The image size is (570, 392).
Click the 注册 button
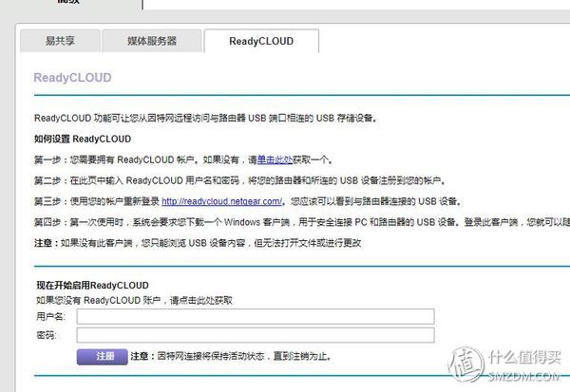(x=103, y=356)
